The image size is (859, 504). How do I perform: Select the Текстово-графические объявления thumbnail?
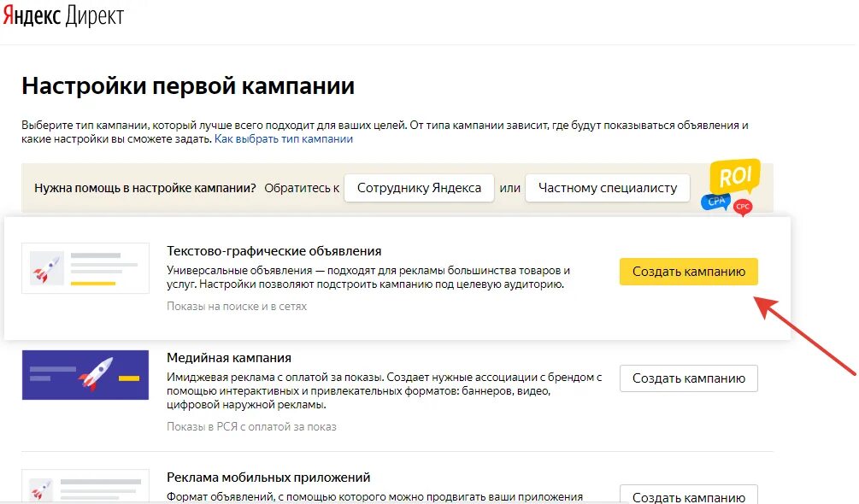85,268
